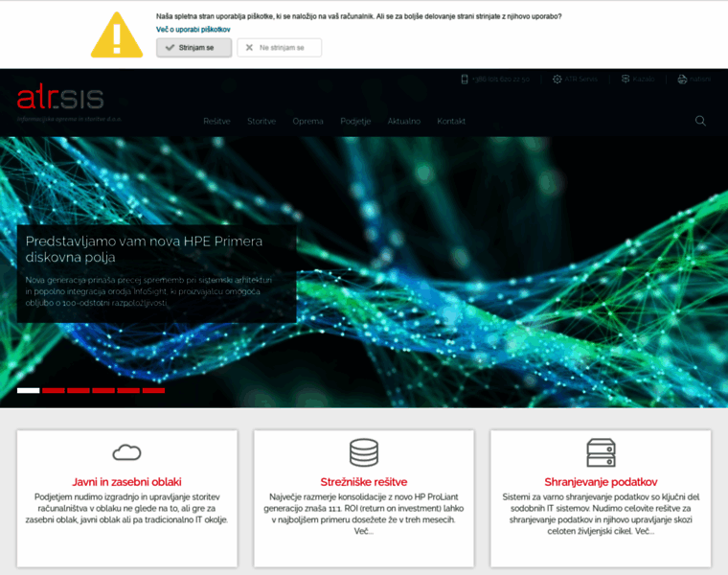Select the sixth slide indicator
This screenshot has height=575, width=728.
153,390
